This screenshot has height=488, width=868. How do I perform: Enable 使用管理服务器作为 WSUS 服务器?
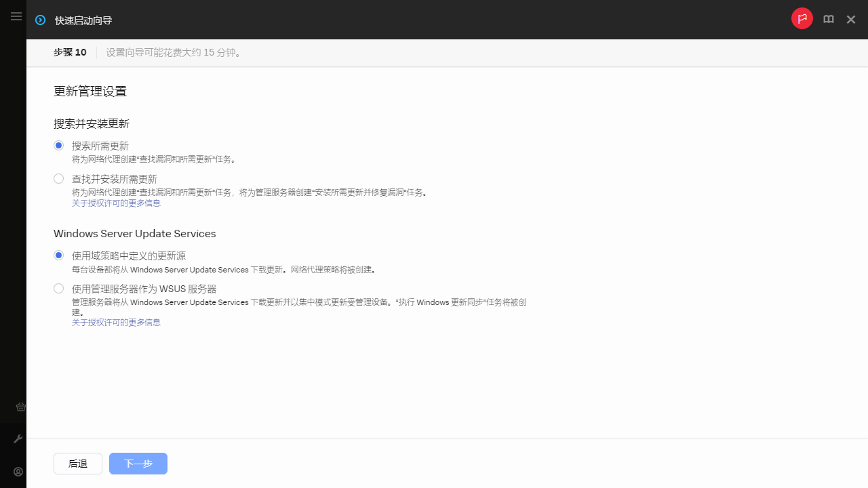pos(58,288)
